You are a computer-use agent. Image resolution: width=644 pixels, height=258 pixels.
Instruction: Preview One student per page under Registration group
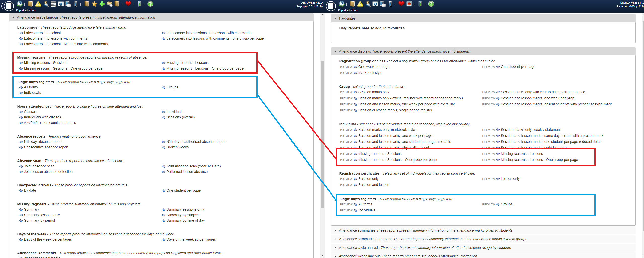489,67
